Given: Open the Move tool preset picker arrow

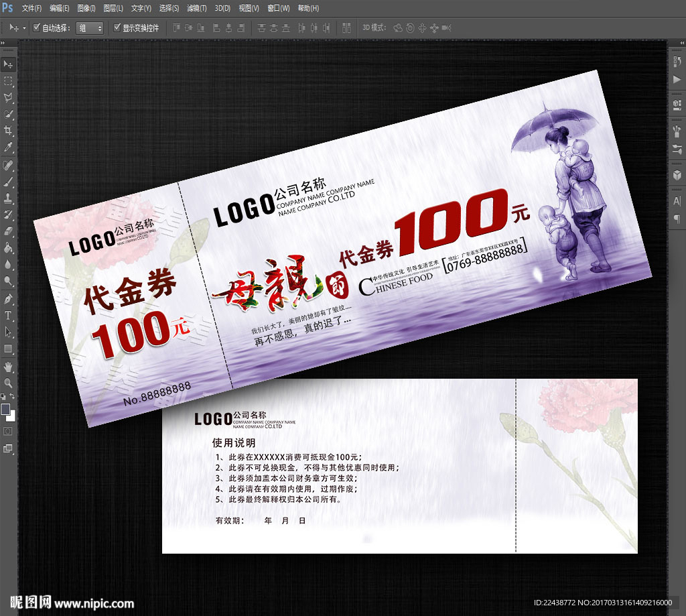Looking at the screenshot, I should [x=24, y=28].
